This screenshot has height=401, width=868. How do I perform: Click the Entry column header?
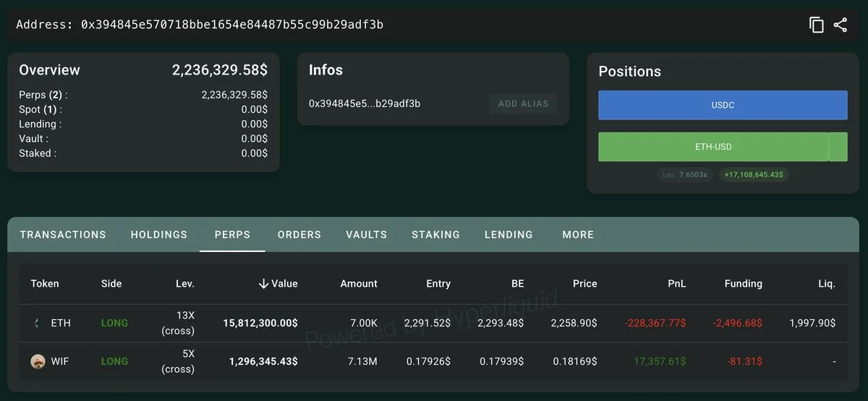click(438, 284)
